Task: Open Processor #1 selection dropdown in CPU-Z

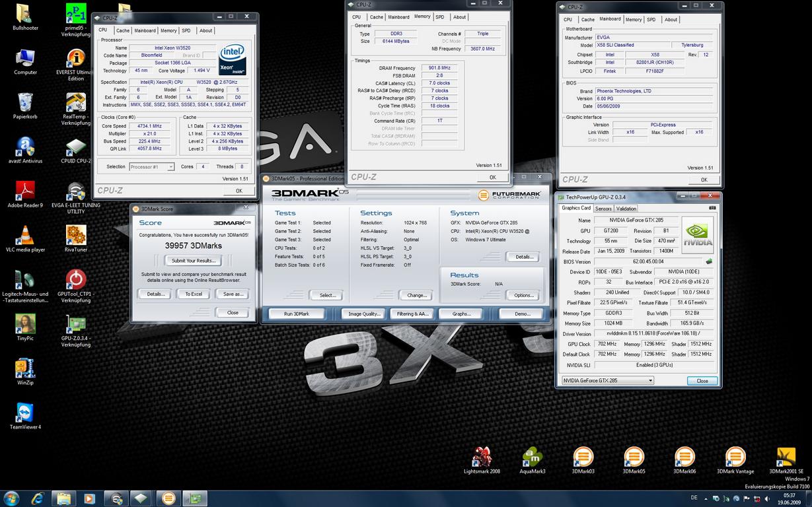Action: coord(152,166)
